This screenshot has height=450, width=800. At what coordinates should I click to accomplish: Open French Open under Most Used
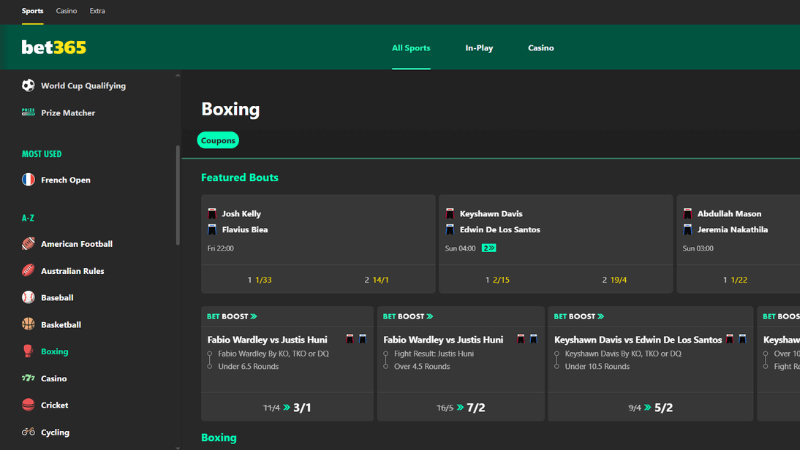tap(65, 180)
